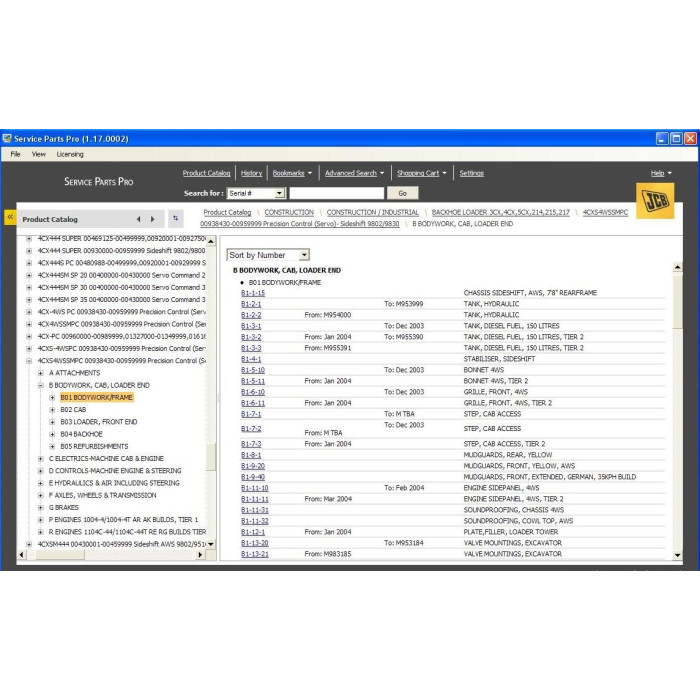Image resolution: width=700 pixels, height=700 pixels.
Task: Expand the B02 CAB tree node
Action: (52, 410)
